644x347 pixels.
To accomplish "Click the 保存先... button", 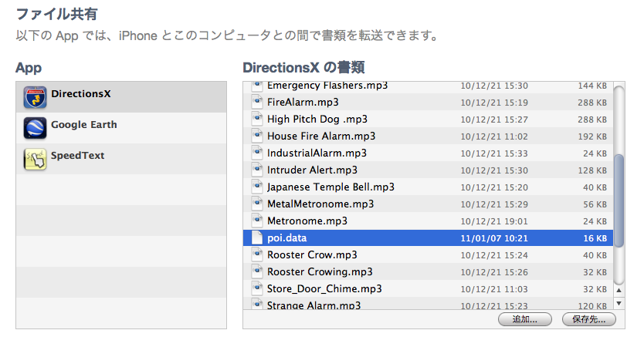I will [588, 319].
